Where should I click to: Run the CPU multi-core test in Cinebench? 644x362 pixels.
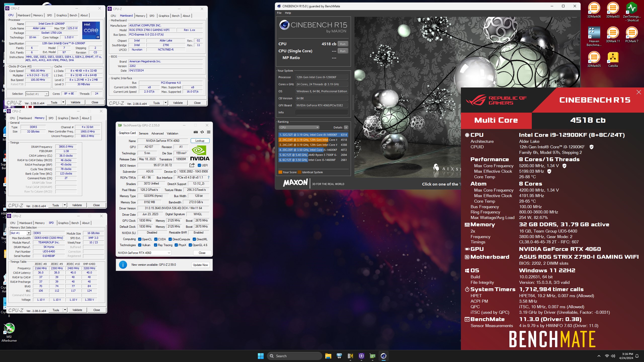click(343, 44)
